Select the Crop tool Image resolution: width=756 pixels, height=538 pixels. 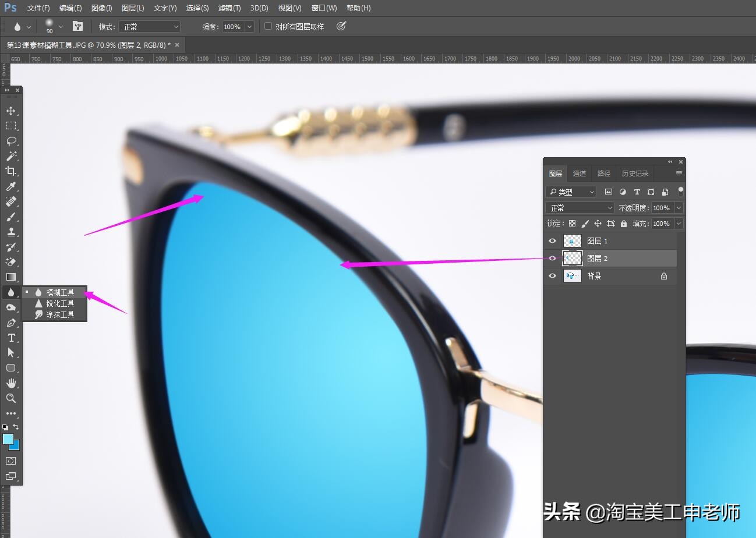(x=11, y=171)
